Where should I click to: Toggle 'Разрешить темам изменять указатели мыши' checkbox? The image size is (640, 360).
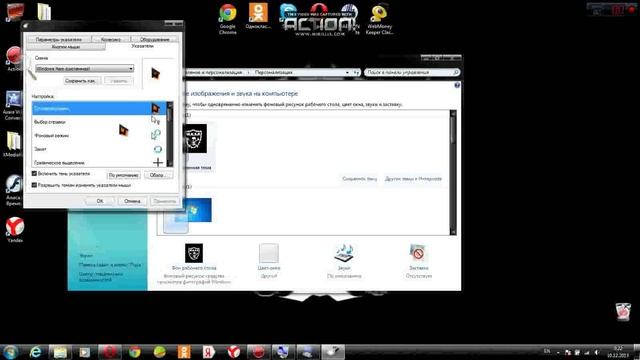(x=34, y=185)
